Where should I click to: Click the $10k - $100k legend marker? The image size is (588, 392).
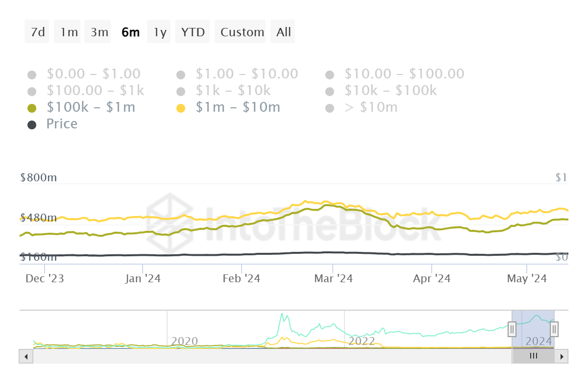pos(330,91)
